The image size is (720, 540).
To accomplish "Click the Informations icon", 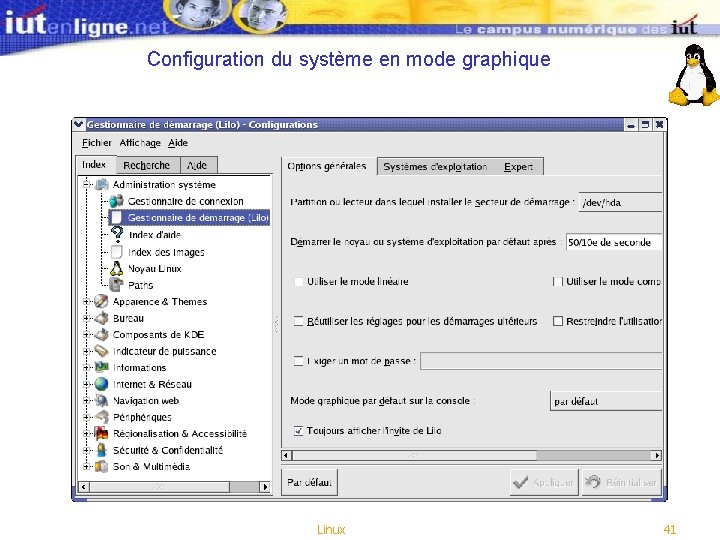I will 101,367.
